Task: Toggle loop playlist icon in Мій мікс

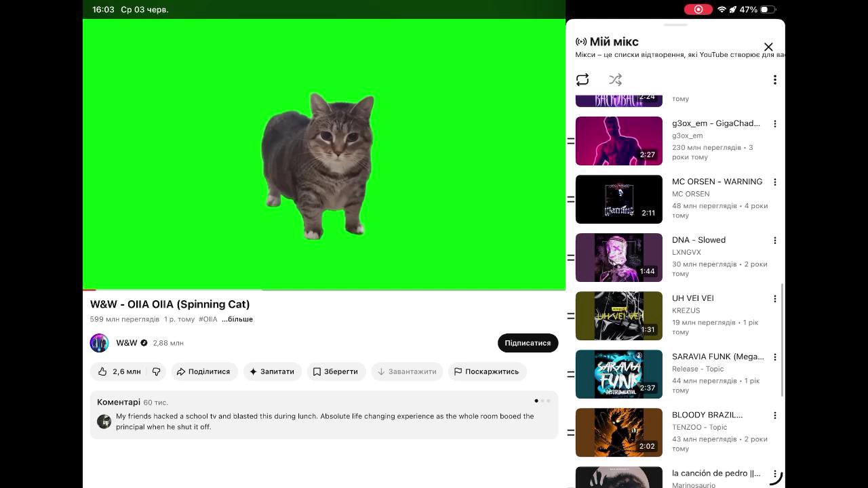Action: tap(583, 80)
